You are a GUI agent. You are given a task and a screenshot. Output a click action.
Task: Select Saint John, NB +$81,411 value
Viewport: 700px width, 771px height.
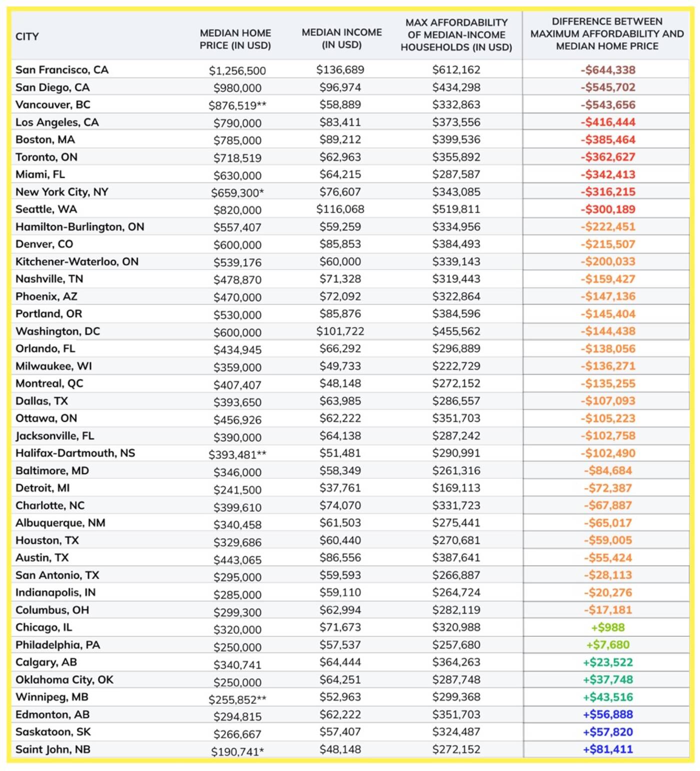607,749
